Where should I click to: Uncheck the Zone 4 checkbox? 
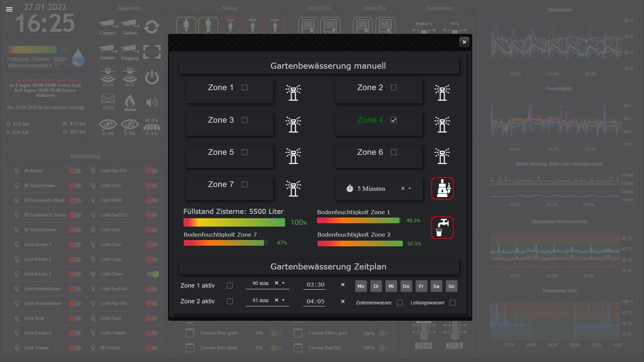(394, 120)
